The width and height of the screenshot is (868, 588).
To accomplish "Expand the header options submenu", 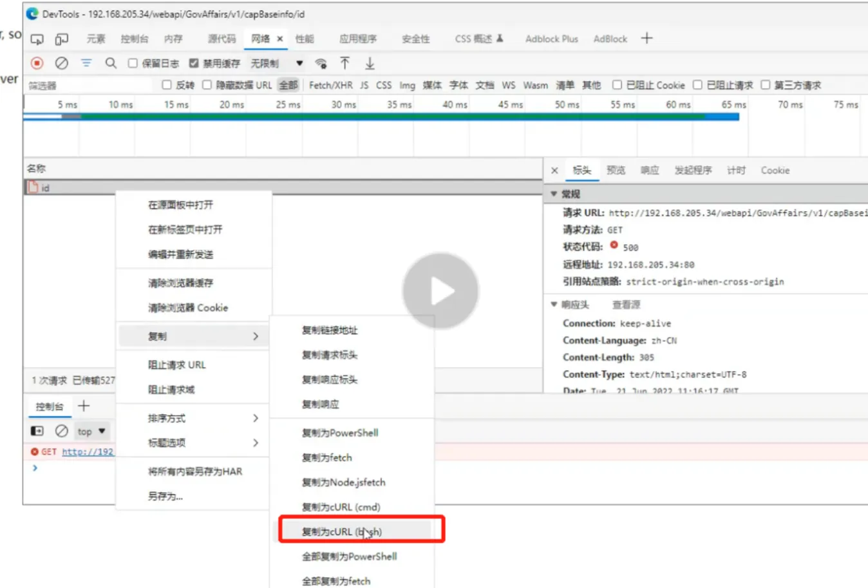I will pyautogui.click(x=256, y=442).
